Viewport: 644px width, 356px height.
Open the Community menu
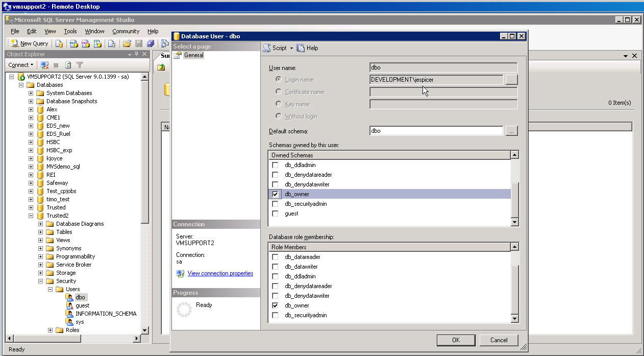click(126, 31)
